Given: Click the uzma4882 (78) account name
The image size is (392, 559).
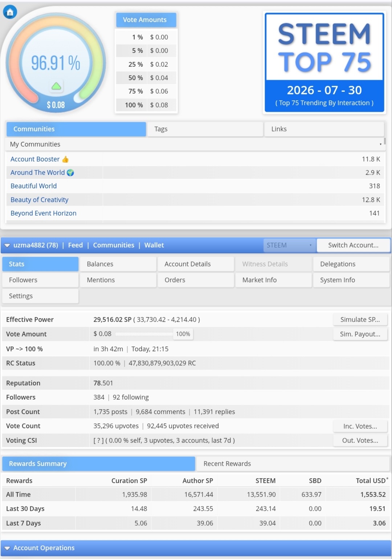Looking at the screenshot, I should [36, 245].
